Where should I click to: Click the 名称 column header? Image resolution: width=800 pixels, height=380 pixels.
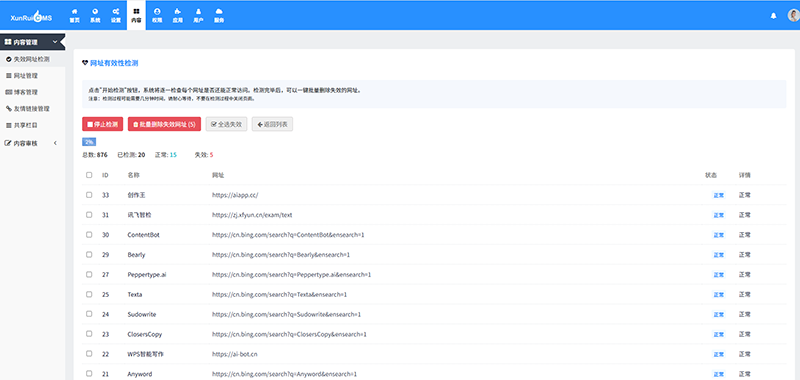click(x=134, y=175)
